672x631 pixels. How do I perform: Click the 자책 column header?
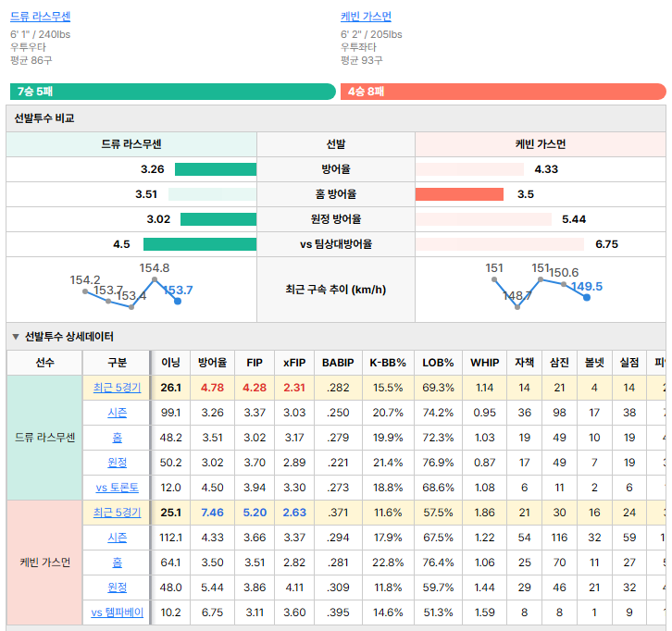[x=525, y=363]
